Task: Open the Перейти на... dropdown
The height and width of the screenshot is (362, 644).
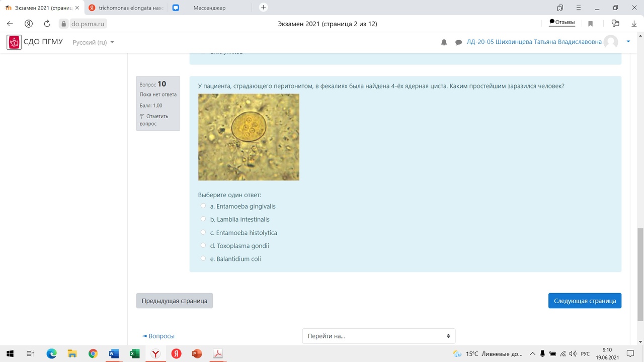Action: 378,336
